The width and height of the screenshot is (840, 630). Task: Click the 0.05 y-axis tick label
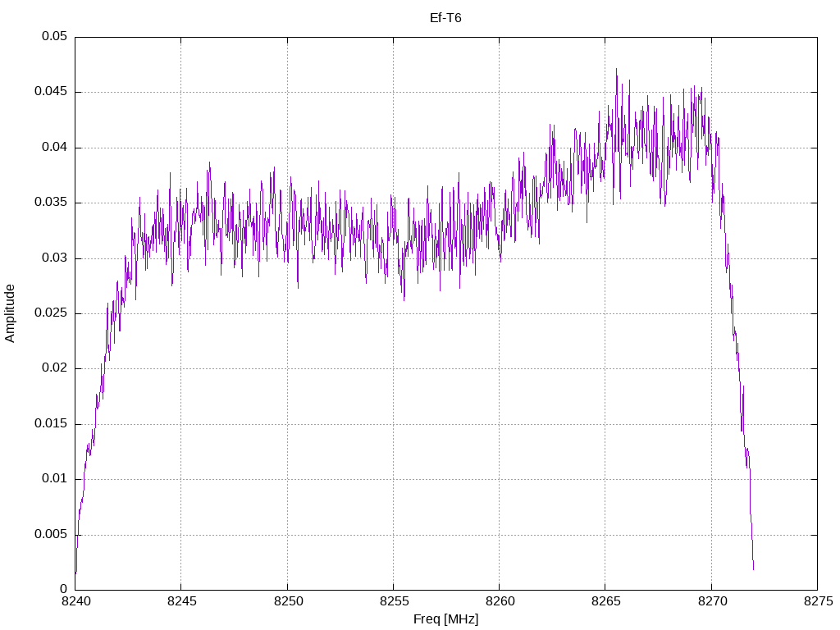pyautogui.click(x=55, y=36)
